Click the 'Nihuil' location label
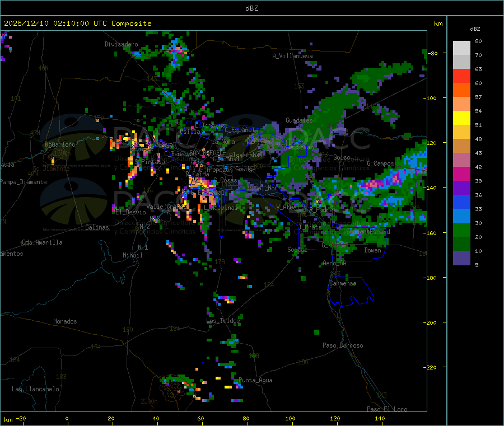 pyautogui.click(x=133, y=255)
